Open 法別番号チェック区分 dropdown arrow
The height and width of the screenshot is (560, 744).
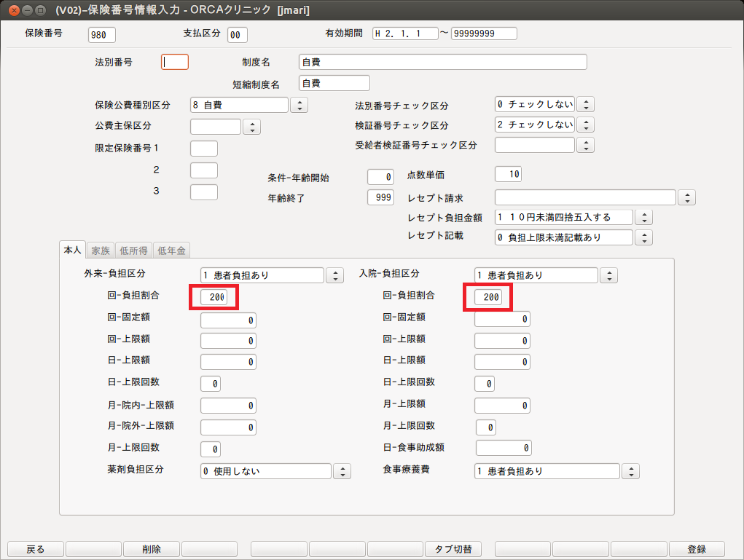[585, 104]
